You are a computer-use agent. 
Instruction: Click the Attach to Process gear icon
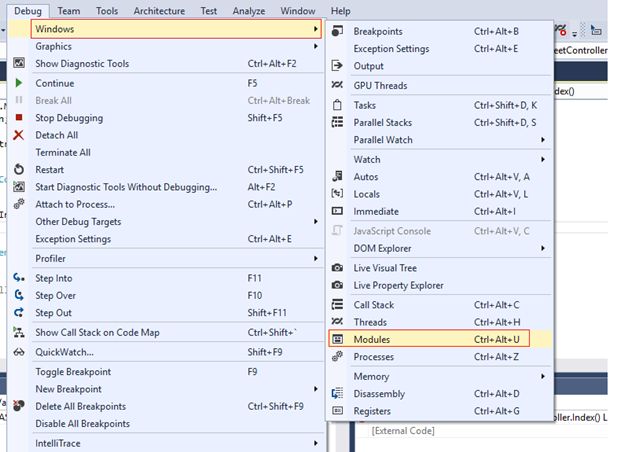[x=19, y=204]
